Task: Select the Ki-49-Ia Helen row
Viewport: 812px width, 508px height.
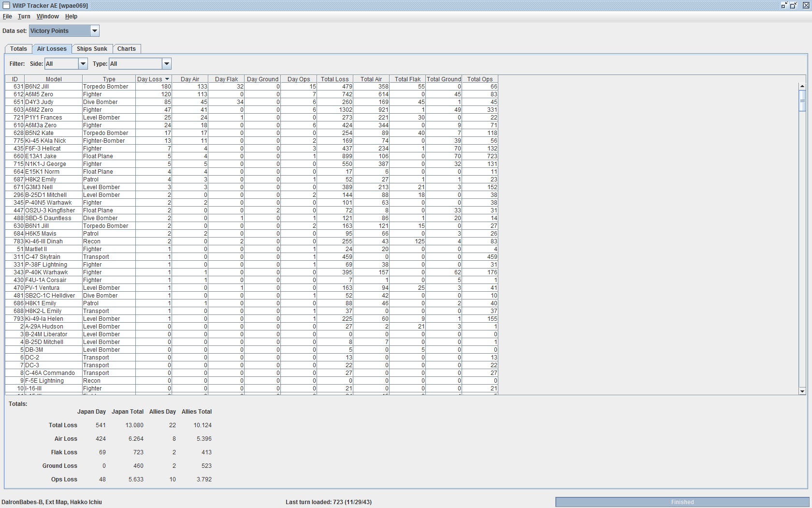Action: tap(251, 319)
